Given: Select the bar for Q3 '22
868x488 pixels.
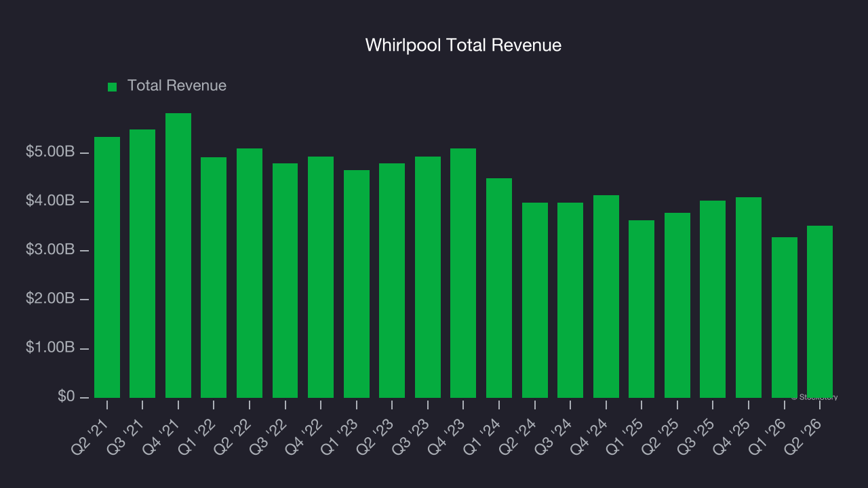Looking at the screenshot, I should tap(285, 281).
